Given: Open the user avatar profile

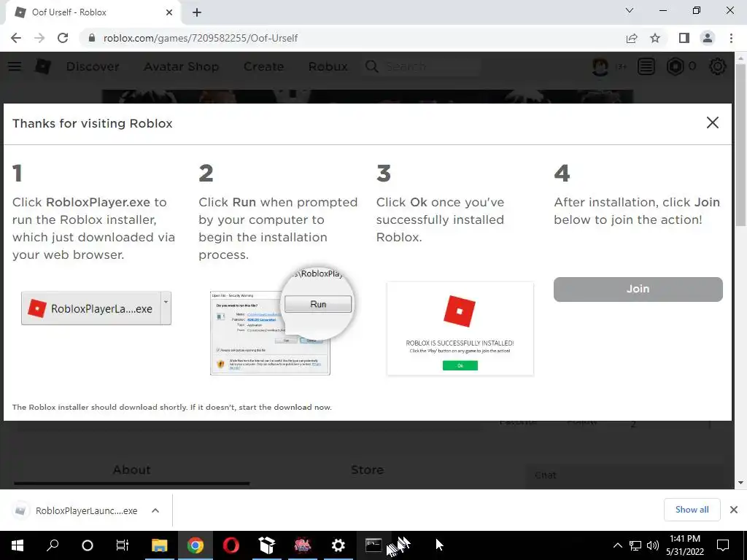Looking at the screenshot, I should [600, 66].
